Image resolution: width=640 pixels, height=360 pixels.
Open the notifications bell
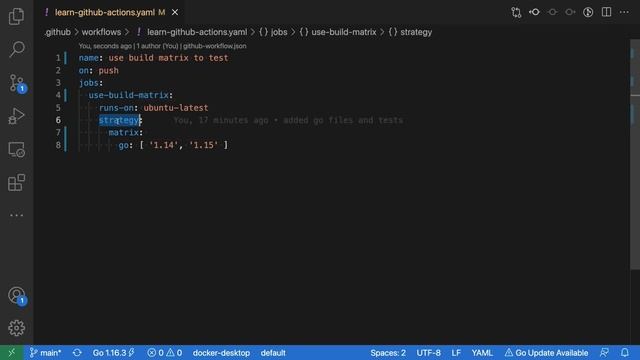(625, 353)
